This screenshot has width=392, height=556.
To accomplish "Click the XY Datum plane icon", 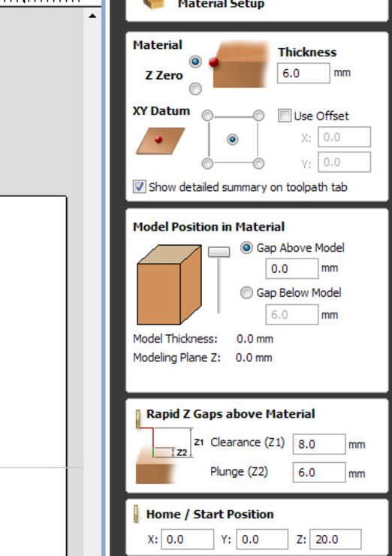I will pos(161,141).
